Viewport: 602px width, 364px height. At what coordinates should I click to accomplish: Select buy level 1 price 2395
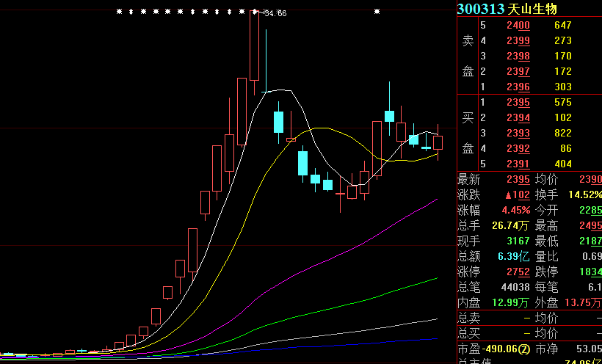pos(518,102)
